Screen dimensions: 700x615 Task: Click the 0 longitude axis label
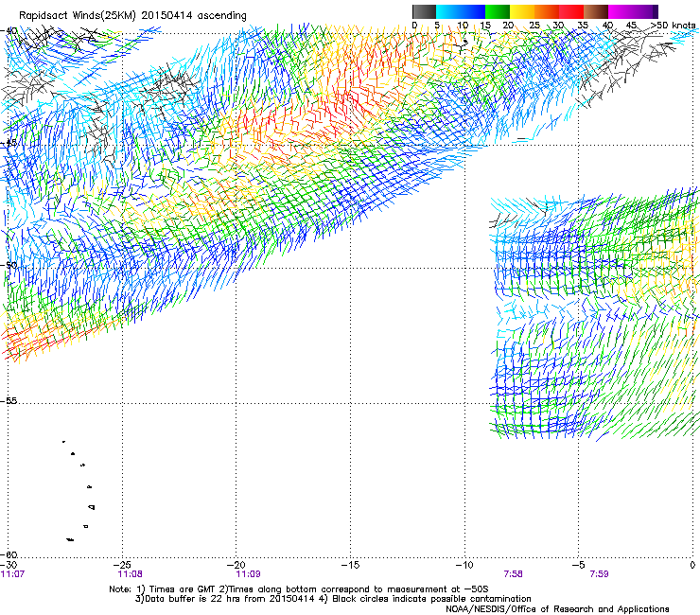coord(692,565)
